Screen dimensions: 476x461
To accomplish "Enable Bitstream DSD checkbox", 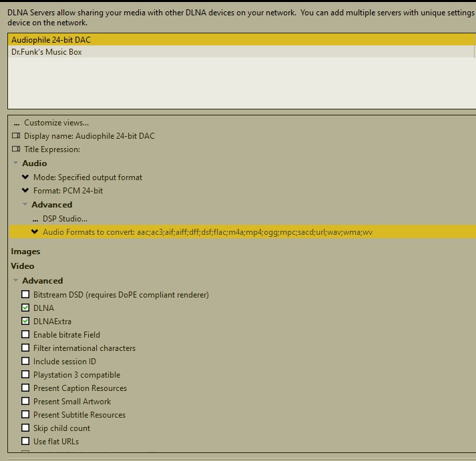I will [x=25, y=295].
